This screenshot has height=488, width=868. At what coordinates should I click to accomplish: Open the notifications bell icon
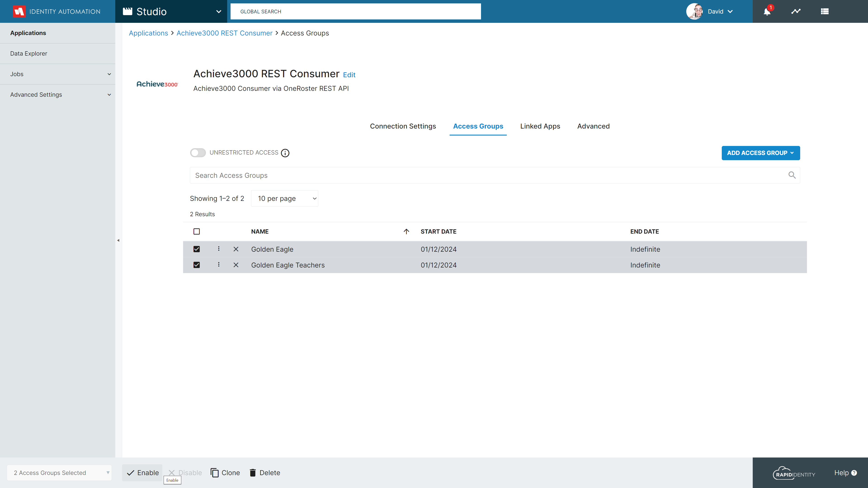(x=767, y=12)
